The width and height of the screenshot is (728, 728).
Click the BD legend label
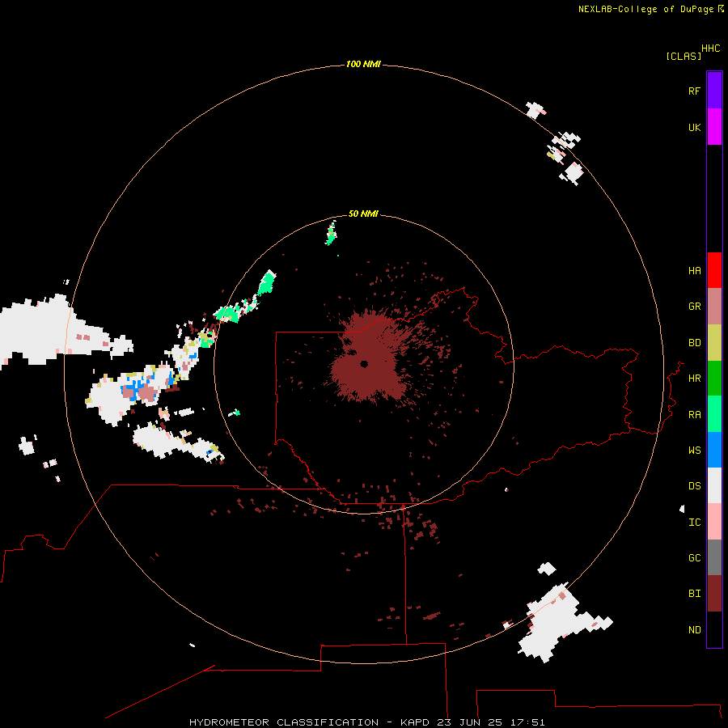(x=694, y=343)
